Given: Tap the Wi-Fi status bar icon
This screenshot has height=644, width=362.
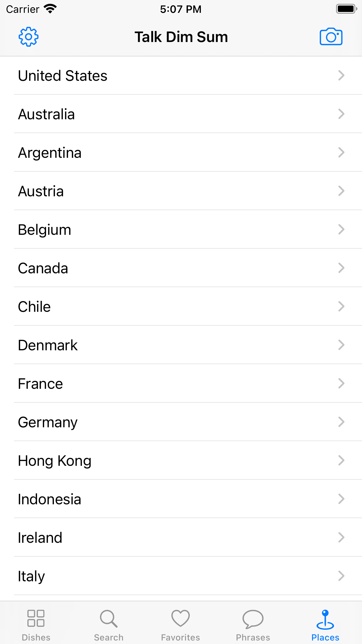Looking at the screenshot, I should tap(50, 9).
